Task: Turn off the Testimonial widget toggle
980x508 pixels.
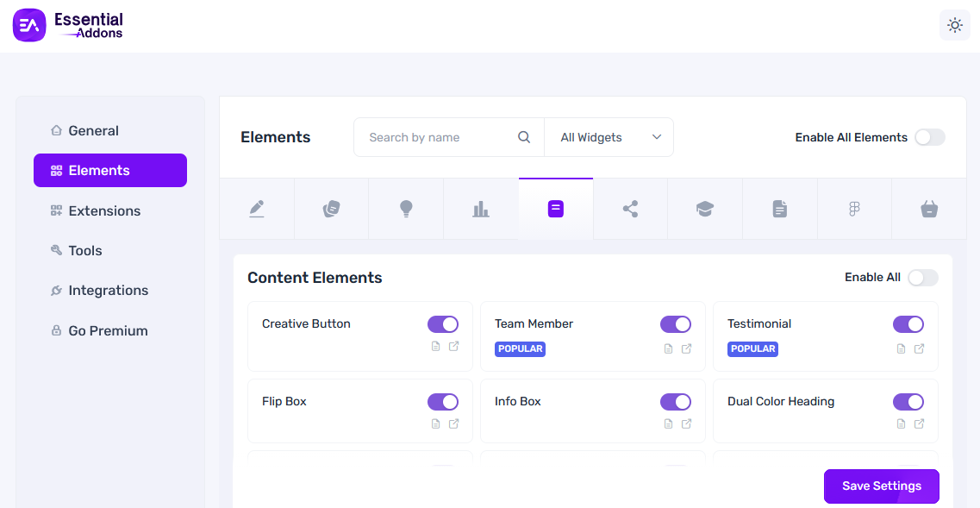Action: click(x=908, y=324)
